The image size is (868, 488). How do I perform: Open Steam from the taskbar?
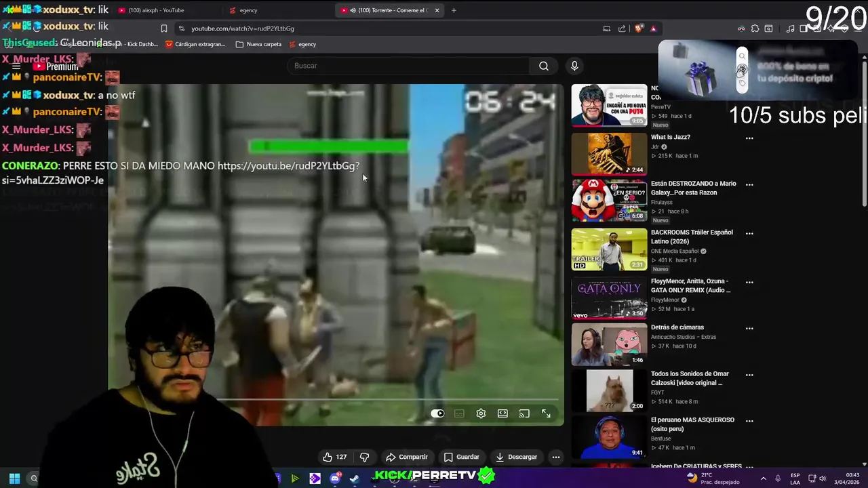(354, 479)
